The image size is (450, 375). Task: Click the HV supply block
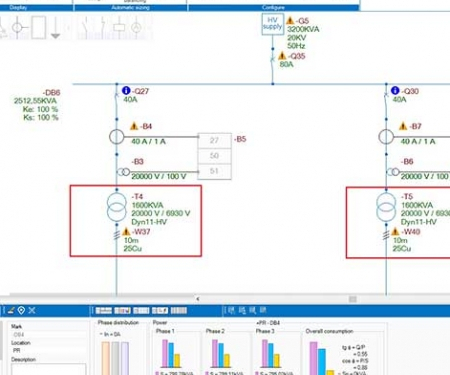[x=273, y=24]
